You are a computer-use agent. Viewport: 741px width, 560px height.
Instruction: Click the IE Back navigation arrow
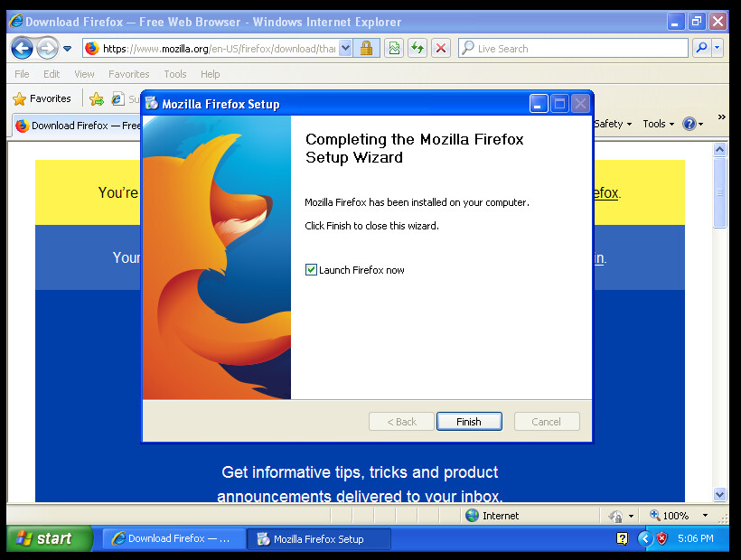click(x=22, y=48)
